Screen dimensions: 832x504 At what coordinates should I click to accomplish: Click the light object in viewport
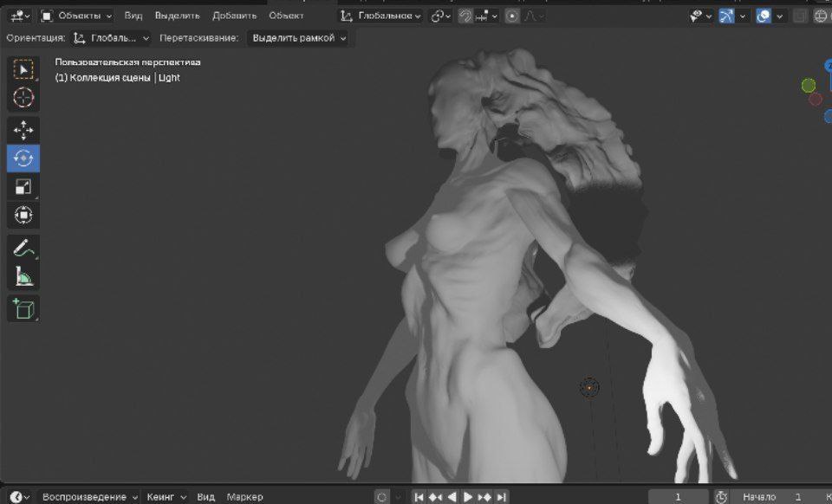(589, 387)
